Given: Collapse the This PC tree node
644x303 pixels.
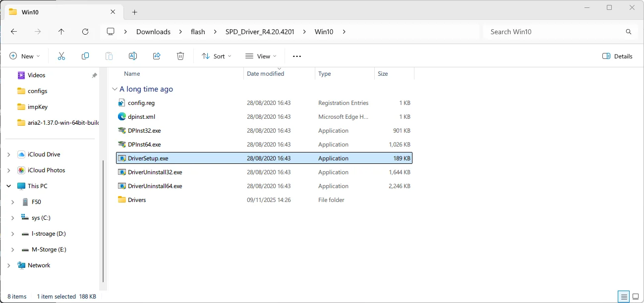Looking at the screenshot, I should [x=8, y=186].
